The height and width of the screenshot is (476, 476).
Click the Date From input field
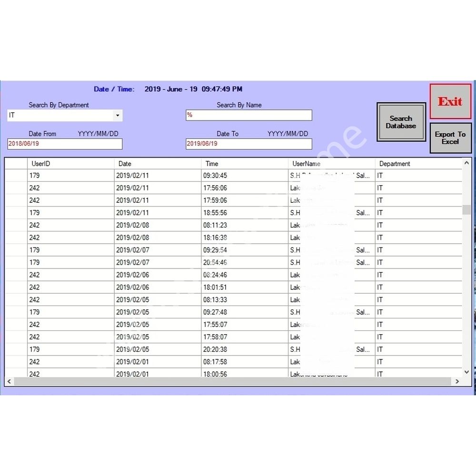point(65,144)
